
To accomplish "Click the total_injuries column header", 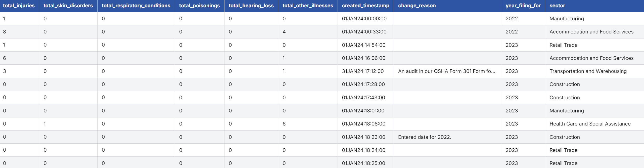I will (x=19, y=6).
